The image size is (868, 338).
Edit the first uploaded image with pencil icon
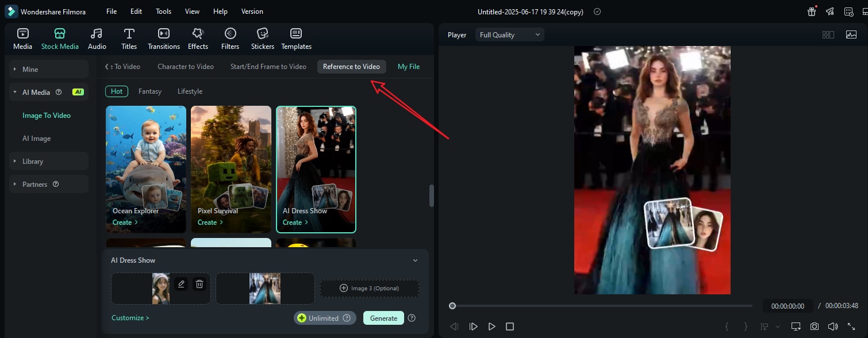coord(181,284)
